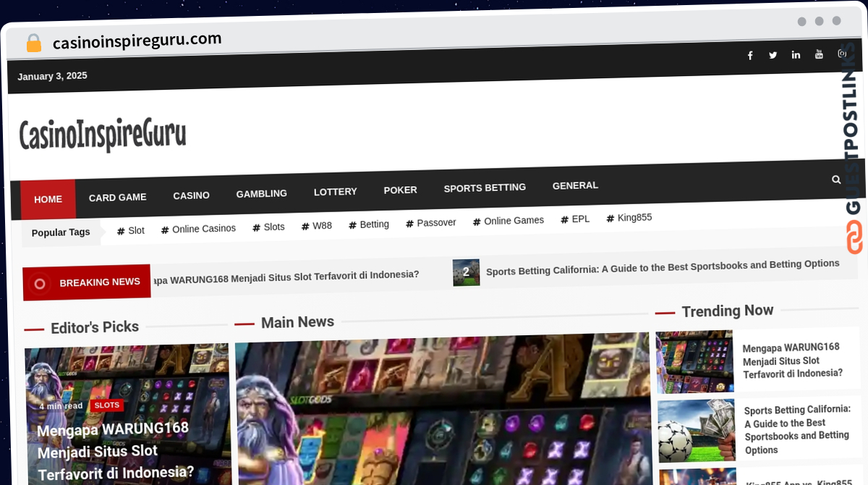Image resolution: width=868 pixels, height=485 pixels.
Task: Select the EPL popular tag
Action: point(575,219)
